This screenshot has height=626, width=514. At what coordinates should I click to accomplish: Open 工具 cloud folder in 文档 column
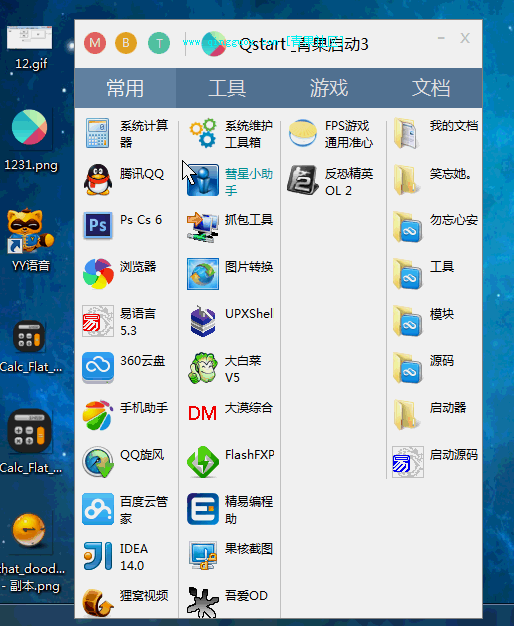407,274
